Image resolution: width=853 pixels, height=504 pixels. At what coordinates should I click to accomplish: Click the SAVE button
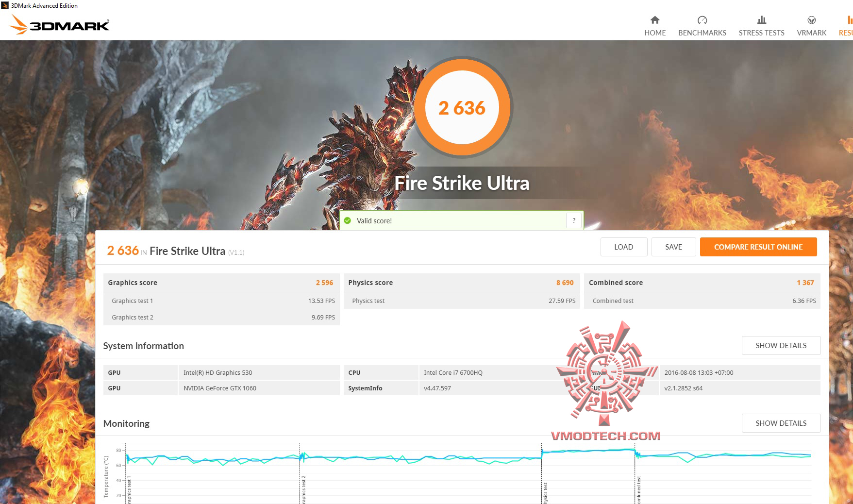(673, 247)
